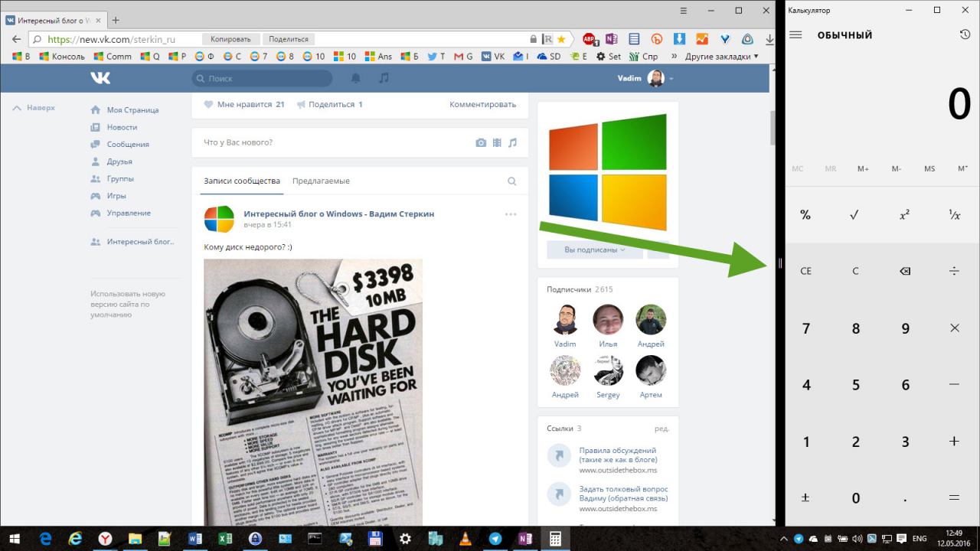This screenshot has height=551, width=980.
Task: Click the minus key
Action: [954, 384]
